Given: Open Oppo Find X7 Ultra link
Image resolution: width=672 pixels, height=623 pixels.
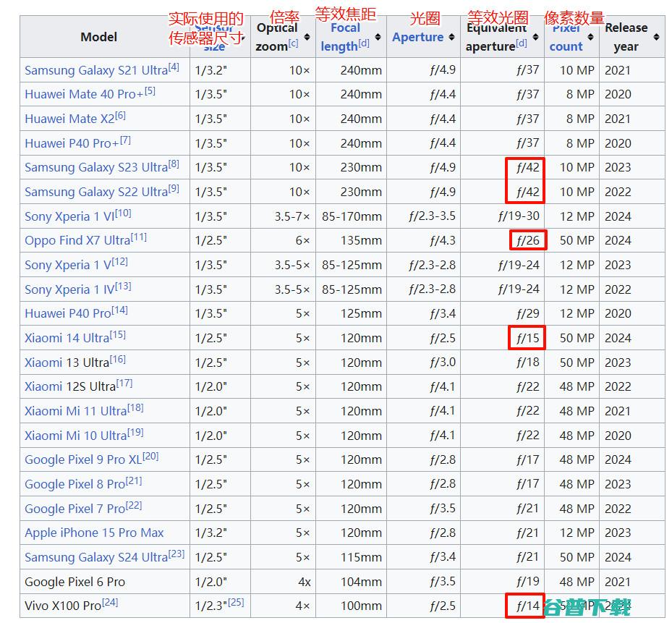Looking at the screenshot, I should point(77,240).
